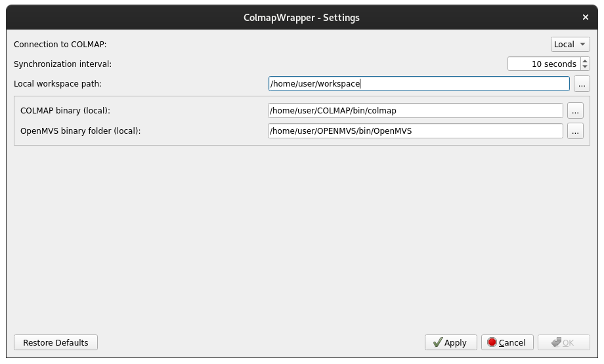Click the 'Synchronization interval:' label
604x364 pixels.
(63, 64)
